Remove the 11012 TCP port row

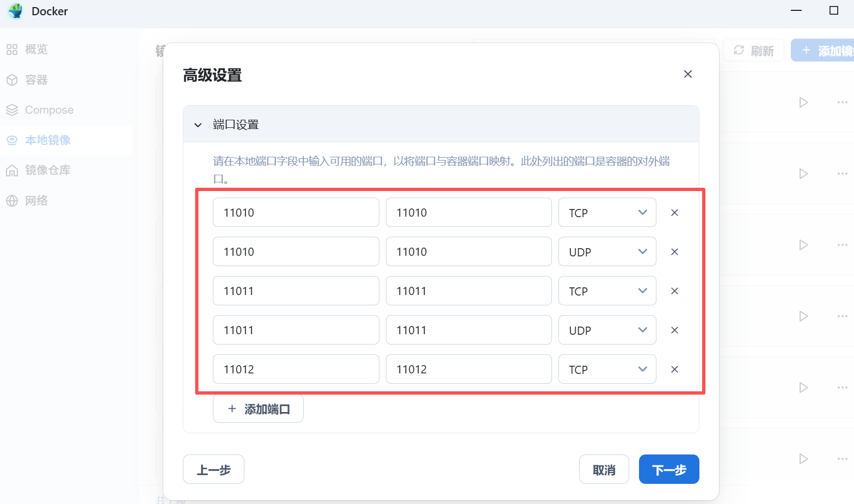click(x=674, y=370)
